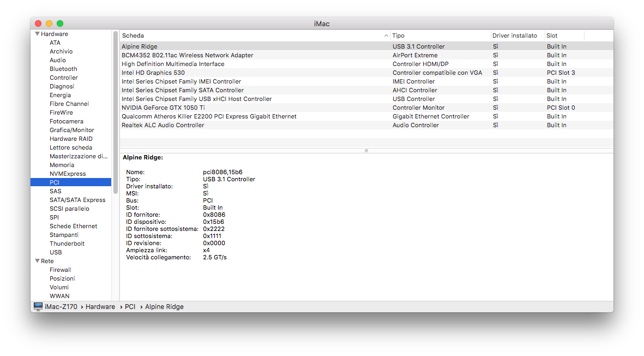644x356 pixels.
Task: Select Posizioni under Rete
Action: pos(62,278)
